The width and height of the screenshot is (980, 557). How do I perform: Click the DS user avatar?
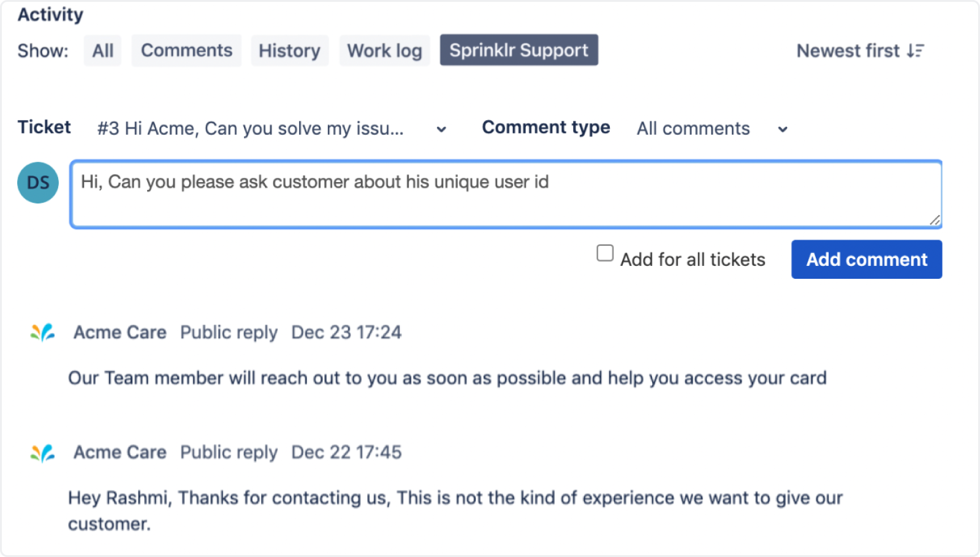(x=38, y=183)
